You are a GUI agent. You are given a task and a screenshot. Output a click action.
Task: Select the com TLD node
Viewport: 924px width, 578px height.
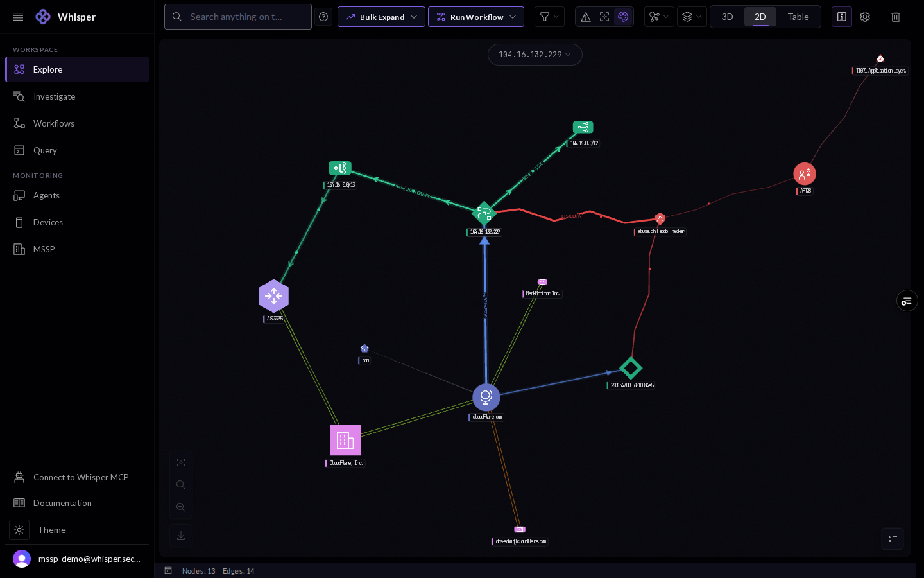click(x=364, y=349)
